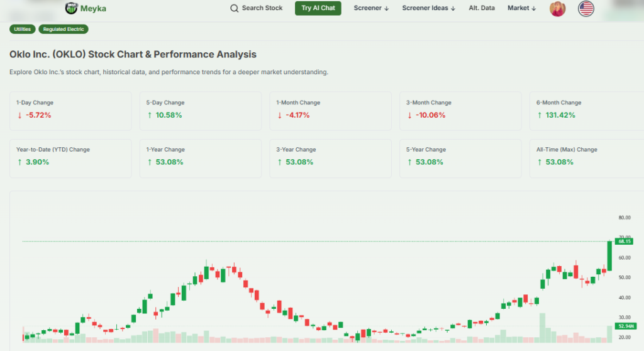
Task: Click the All-Time (Max) Change up arrow
Action: click(540, 162)
